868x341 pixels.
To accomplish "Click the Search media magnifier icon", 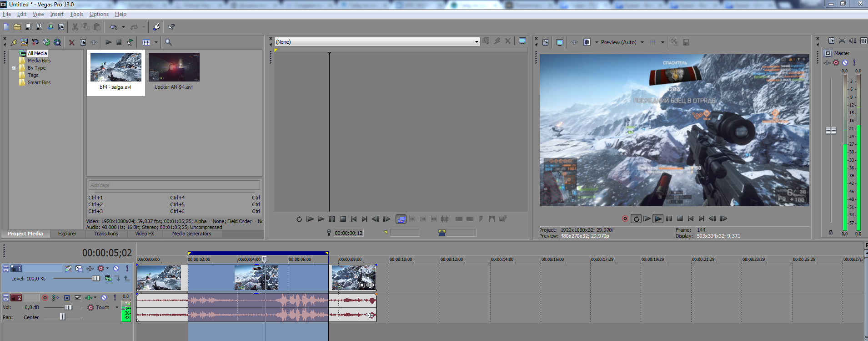I will click(168, 42).
